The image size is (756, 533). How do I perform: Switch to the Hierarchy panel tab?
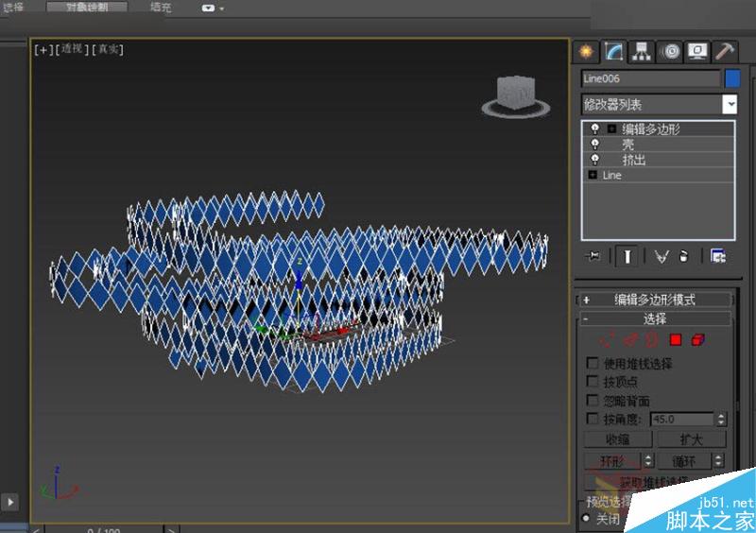[643, 51]
